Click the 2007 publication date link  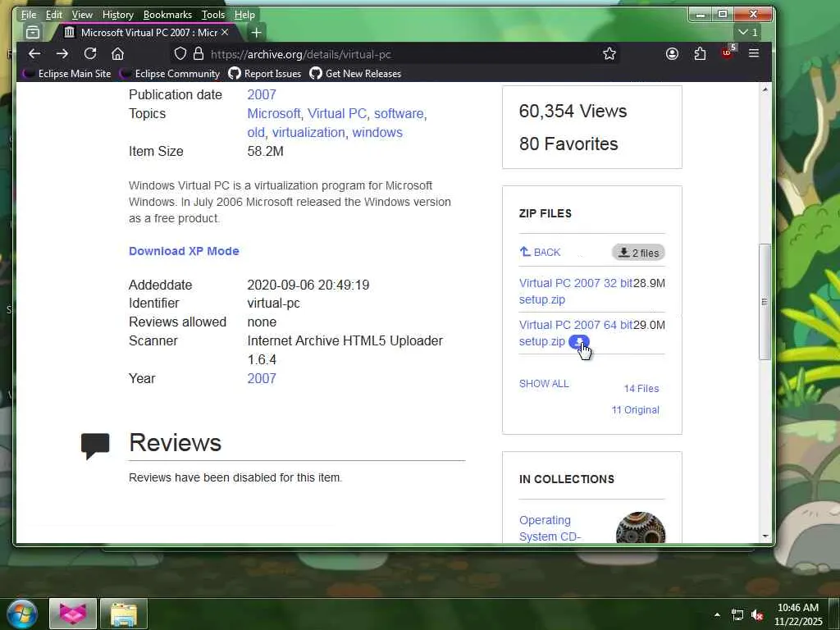(262, 95)
